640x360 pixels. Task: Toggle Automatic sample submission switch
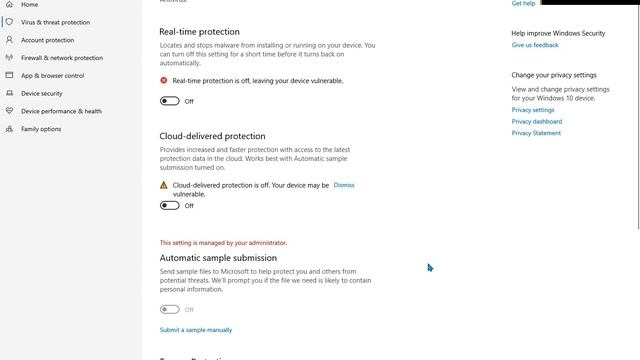(x=169, y=309)
